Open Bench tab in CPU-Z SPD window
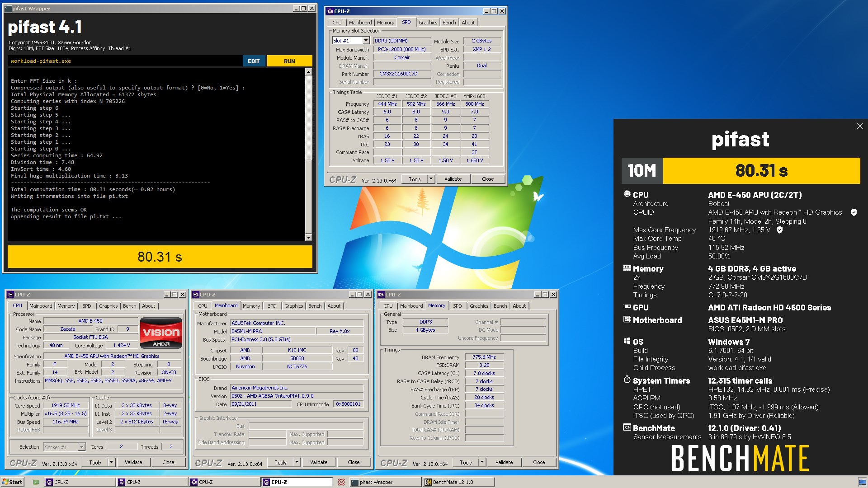Screen dimensions: 868x488 point(449,23)
